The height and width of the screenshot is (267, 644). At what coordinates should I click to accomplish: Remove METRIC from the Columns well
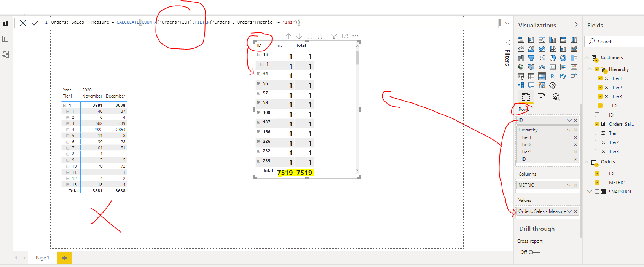click(x=575, y=185)
